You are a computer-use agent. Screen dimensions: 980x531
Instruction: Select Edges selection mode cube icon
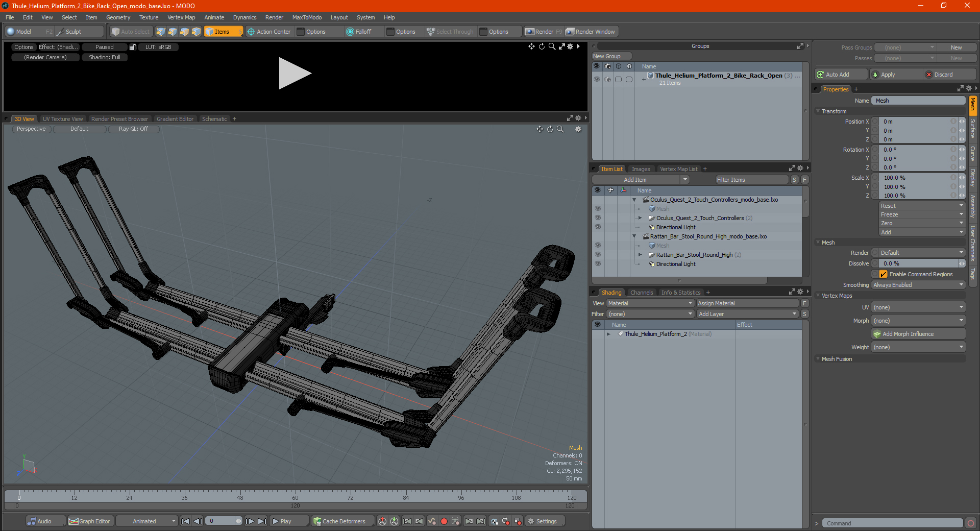pos(173,32)
